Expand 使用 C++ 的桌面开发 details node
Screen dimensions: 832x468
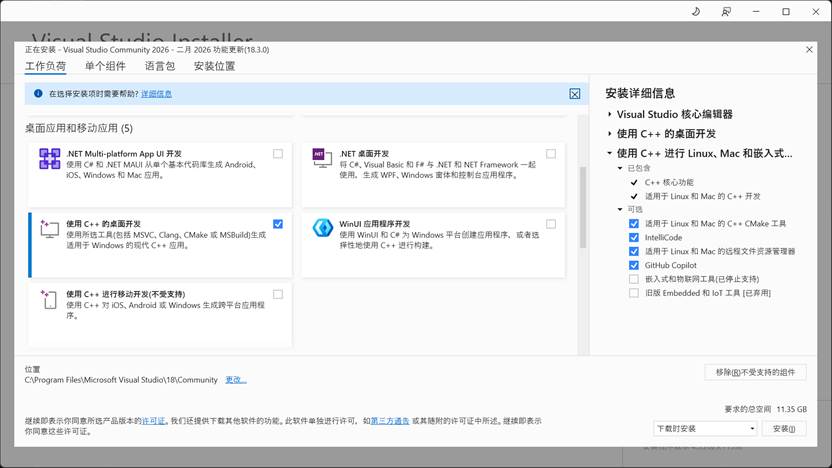(x=610, y=134)
